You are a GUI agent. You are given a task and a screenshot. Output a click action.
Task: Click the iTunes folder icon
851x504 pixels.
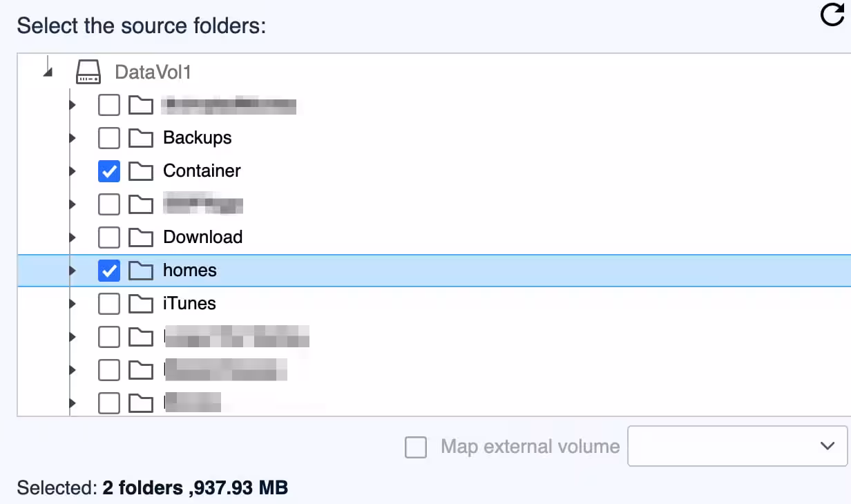[x=141, y=304]
